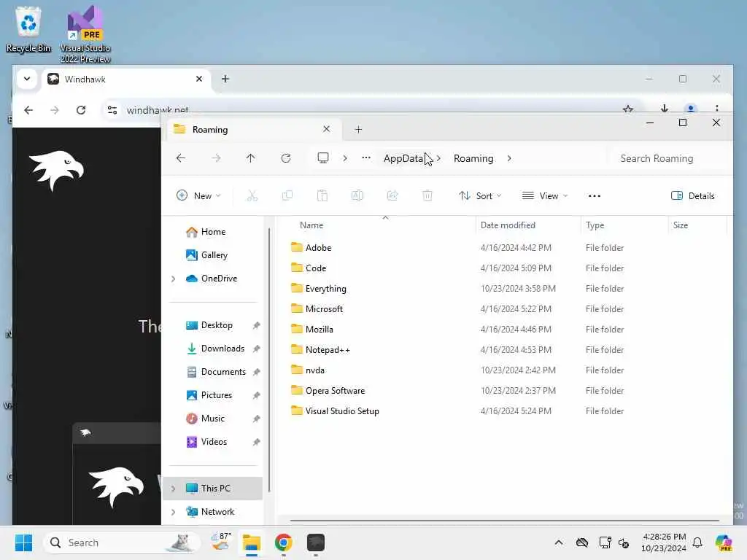Screen dimensions: 747x560
Task: Click the Copy icon in toolbar
Action: 287,195
